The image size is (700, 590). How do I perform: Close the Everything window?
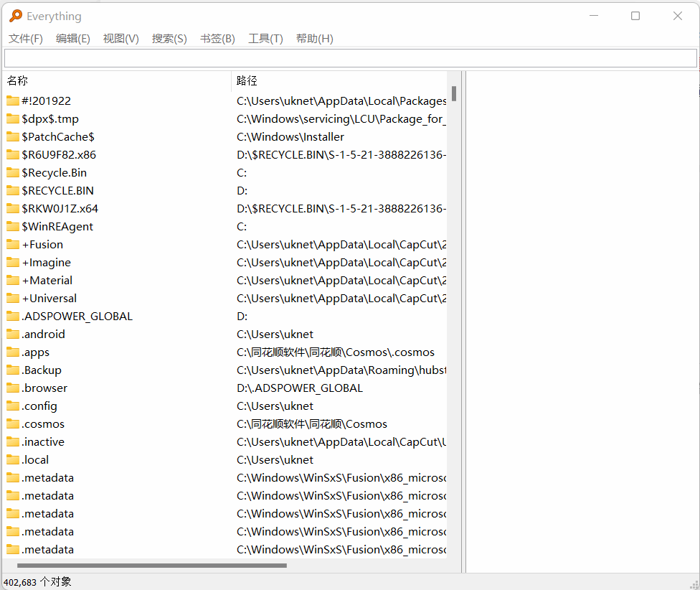(678, 16)
